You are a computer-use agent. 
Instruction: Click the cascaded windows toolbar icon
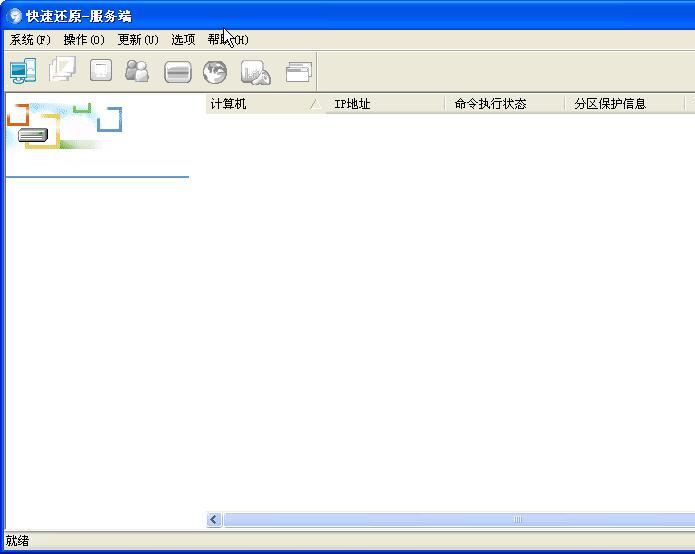(x=298, y=71)
